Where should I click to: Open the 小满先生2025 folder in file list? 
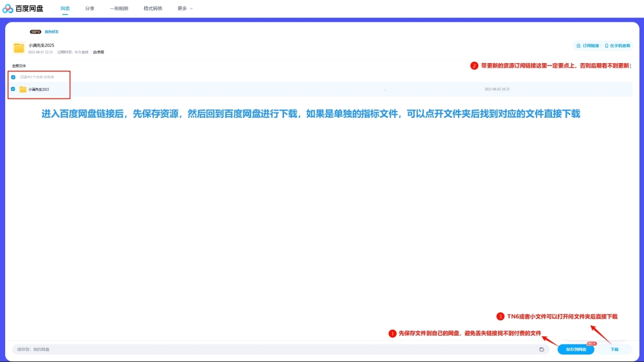tap(39, 89)
